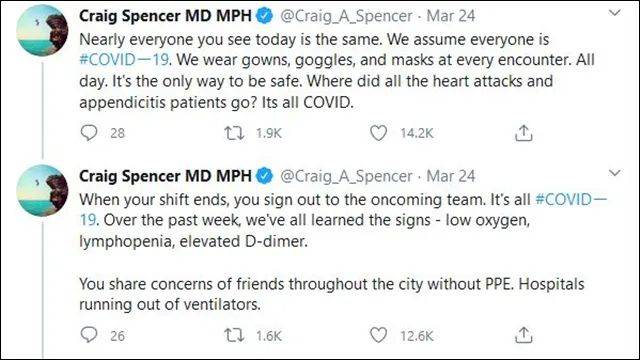Click Craig Spencer MD MPH name on first tweet
Viewport: 640px width, 360px height.
coord(165,16)
